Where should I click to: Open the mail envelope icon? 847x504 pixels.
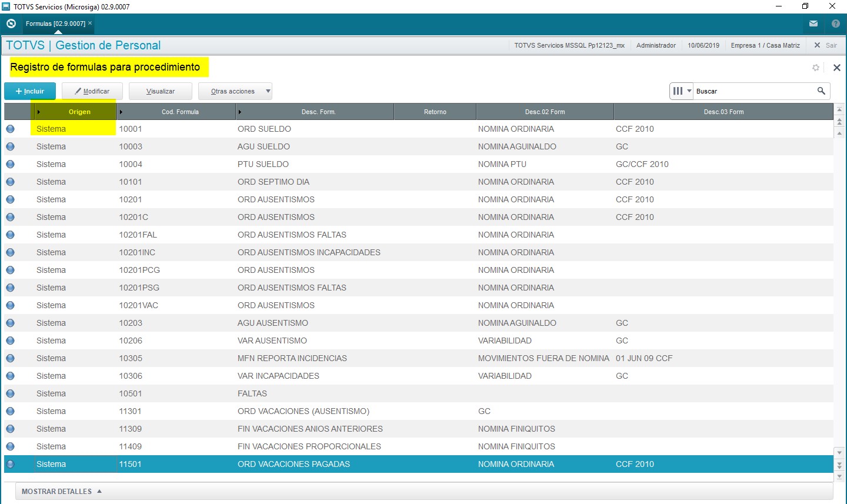(x=813, y=24)
